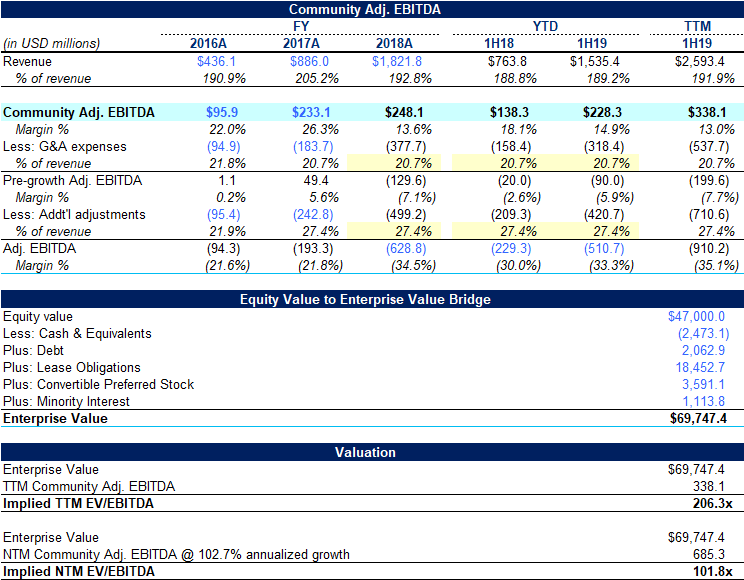The width and height of the screenshot is (744, 580).
Task: Click Implied TTM EV/EBITDA label
Action: point(78,504)
